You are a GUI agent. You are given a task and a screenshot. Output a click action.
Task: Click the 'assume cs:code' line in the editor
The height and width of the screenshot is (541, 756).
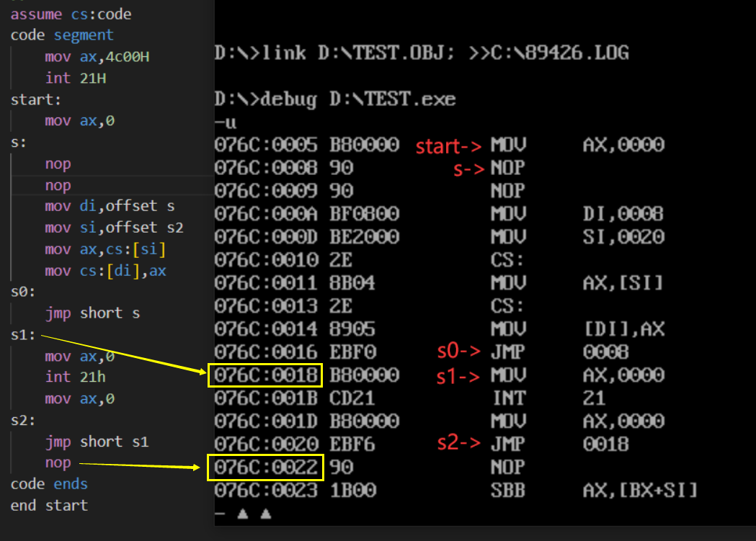coord(71,14)
